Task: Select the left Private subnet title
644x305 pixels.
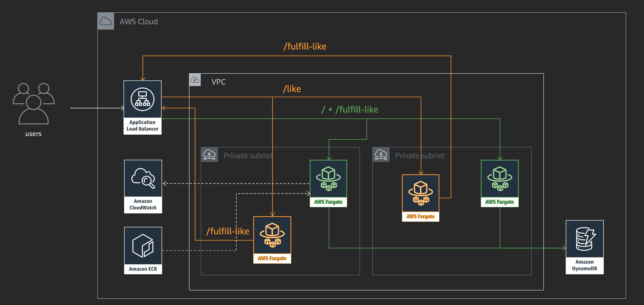Action: click(248, 156)
